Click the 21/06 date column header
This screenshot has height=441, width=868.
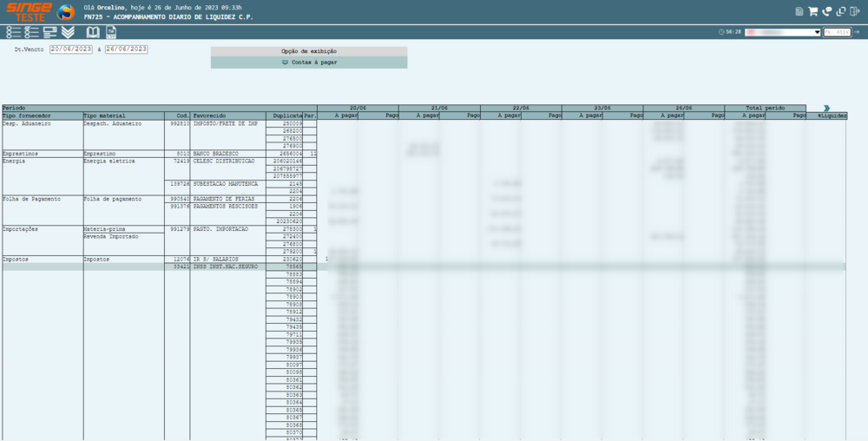[439, 108]
